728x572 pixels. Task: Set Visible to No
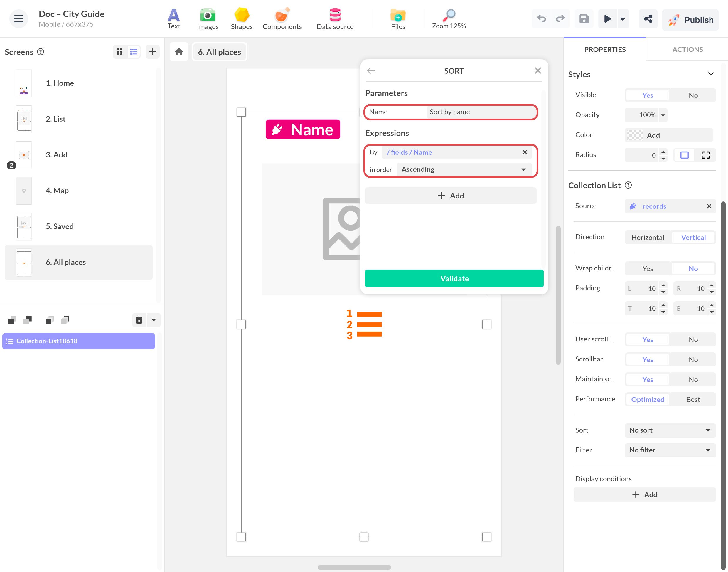click(693, 95)
